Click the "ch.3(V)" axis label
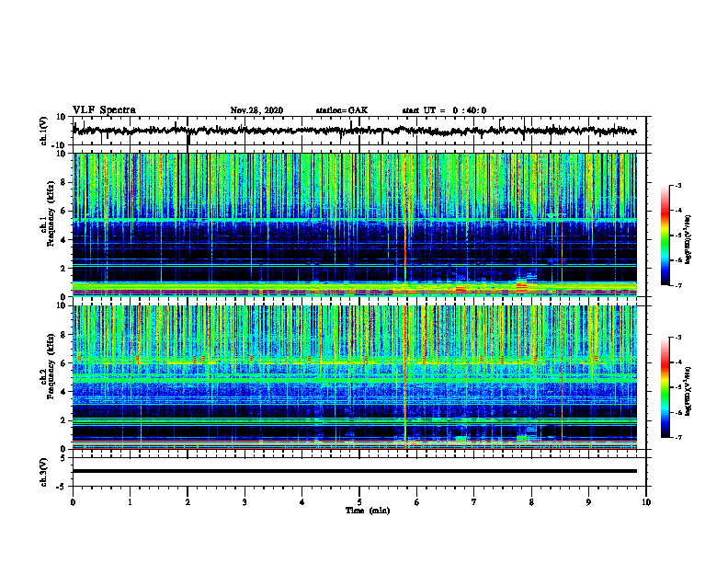This screenshot has width=728, height=563. pos(43,472)
